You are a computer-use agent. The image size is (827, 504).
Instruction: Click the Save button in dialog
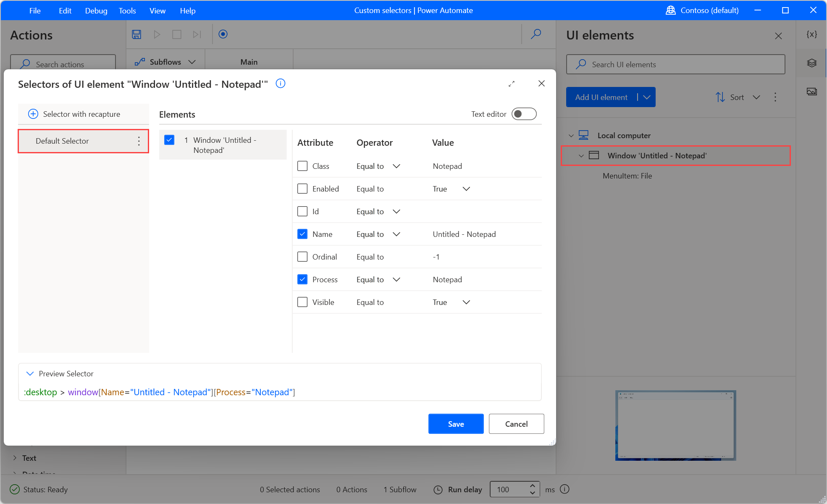click(x=455, y=424)
